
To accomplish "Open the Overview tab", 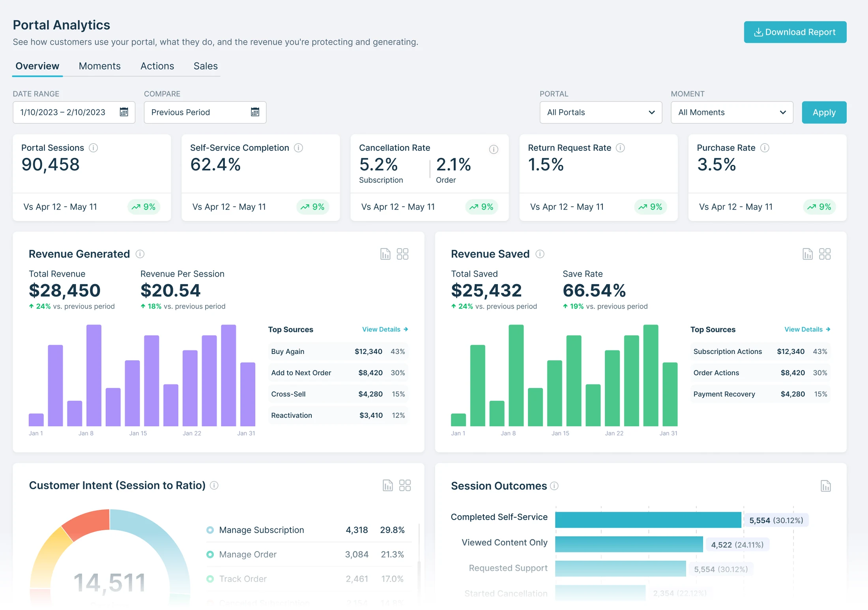I will click(x=37, y=66).
